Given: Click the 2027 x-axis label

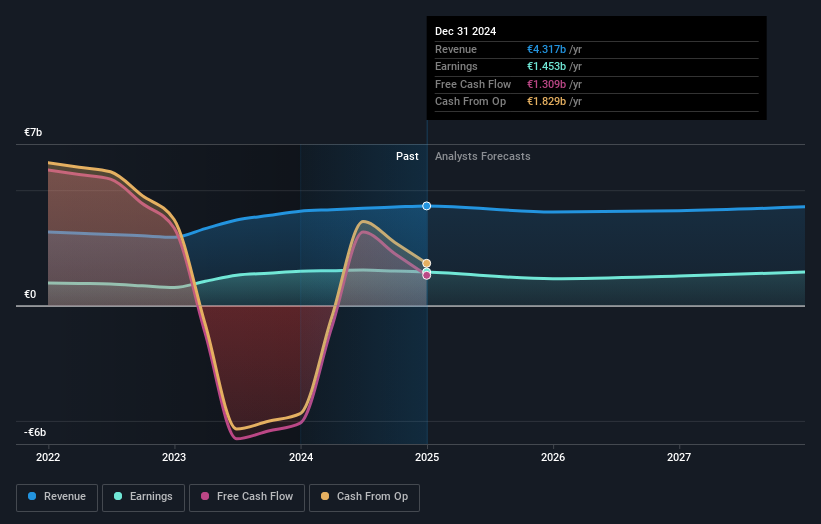Looking at the screenshot, I should 679,457.
